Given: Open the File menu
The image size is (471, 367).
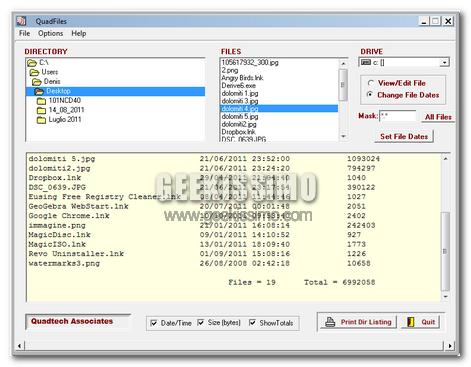Looking at the screenshot, I should [x=24, y=33].
